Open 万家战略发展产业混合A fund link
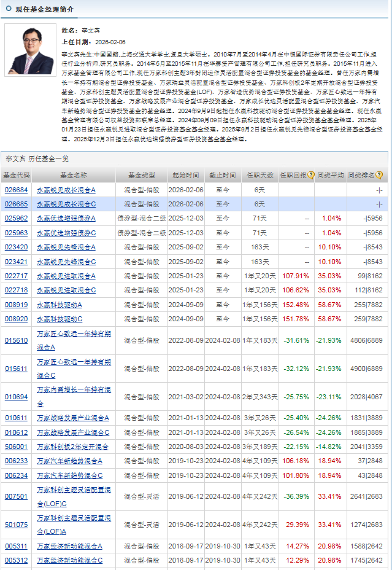Image resolution: width=392 pixels, height=570 pixels. tap(72, 418)
